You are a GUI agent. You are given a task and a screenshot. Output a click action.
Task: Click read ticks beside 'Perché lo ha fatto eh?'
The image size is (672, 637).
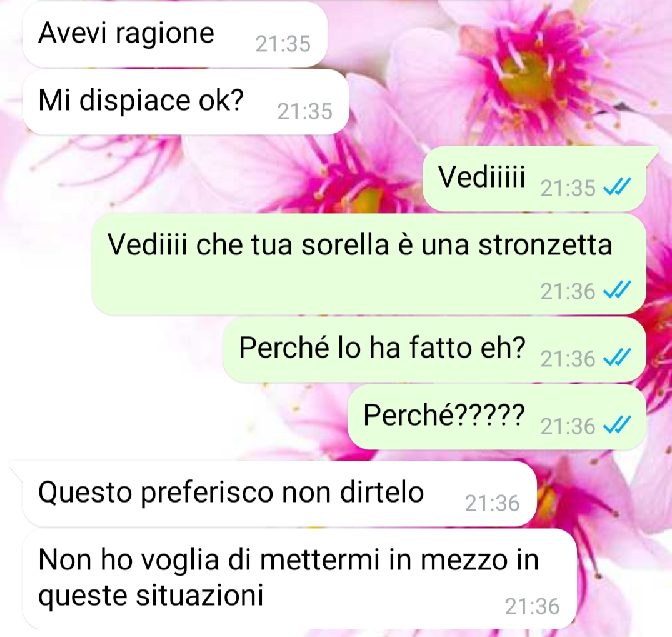617,358
